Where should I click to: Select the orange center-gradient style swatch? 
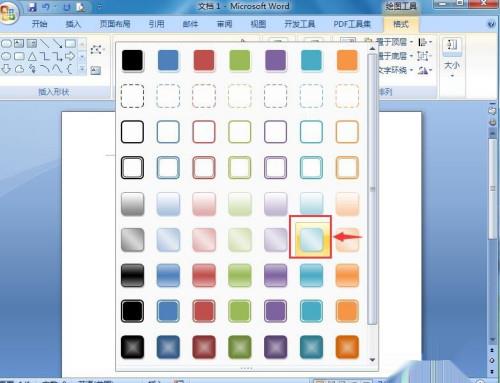(347, 347)
